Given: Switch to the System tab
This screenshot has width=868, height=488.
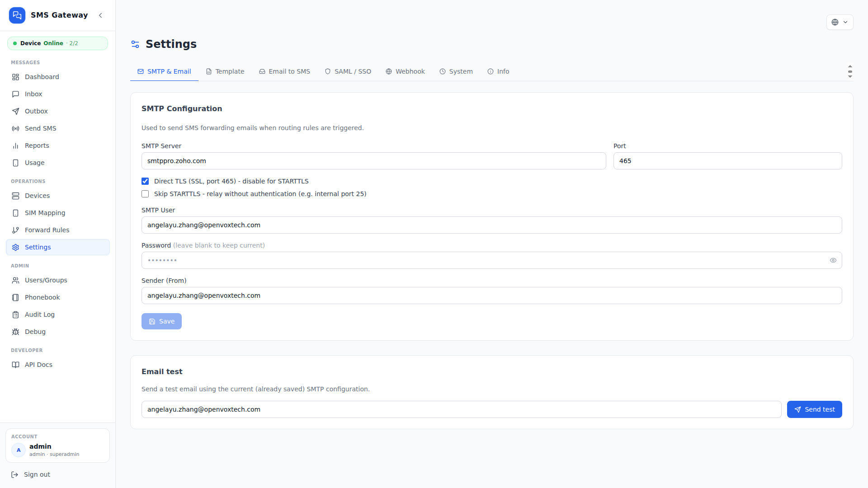Looking at the screenshot, I should point(456,71).
